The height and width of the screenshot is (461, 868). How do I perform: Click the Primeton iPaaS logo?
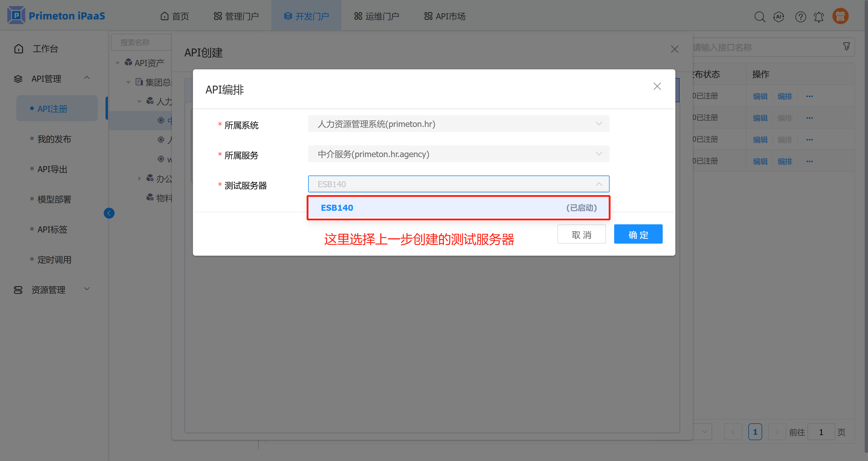coord(56,15)
